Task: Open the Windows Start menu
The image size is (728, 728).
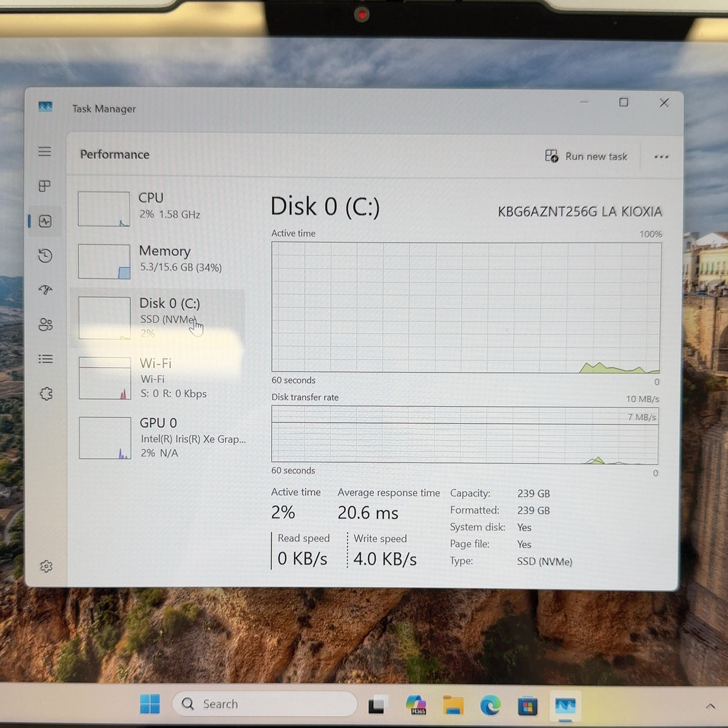Action: pyautogui.click(x=150, y=704)
